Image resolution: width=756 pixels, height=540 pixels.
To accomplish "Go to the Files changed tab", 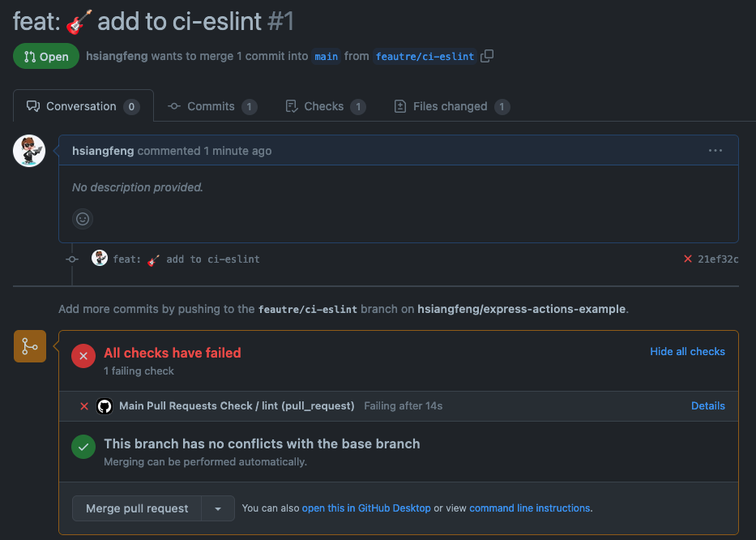I will point(450,106).
